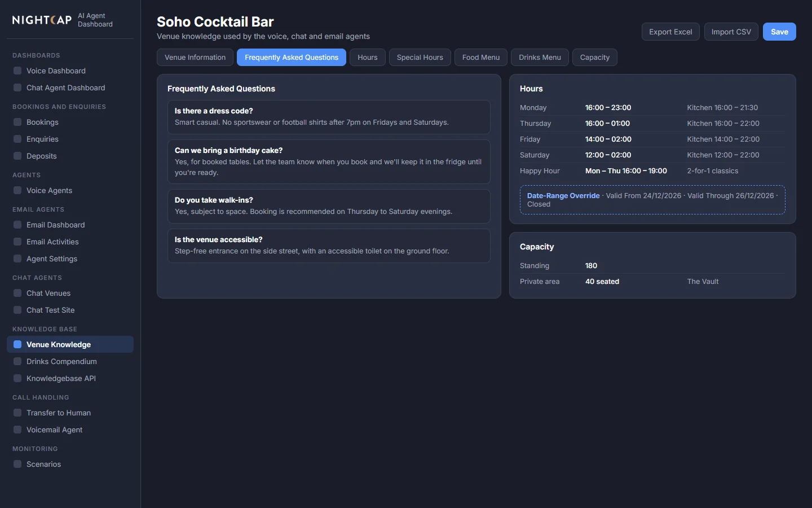The width and height of the screenshot is (812, 508).
Task: Click "The Vault" private area name
Action: tap(703, 282)
